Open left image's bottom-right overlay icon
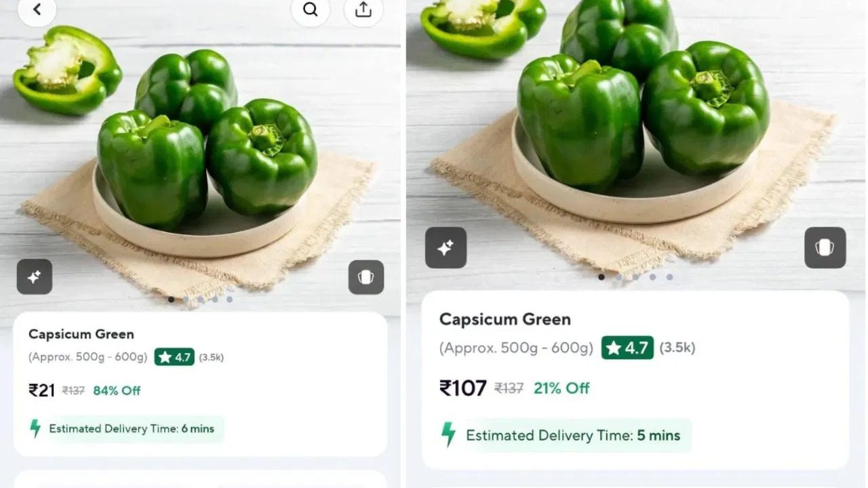 (x=366, y=277)
